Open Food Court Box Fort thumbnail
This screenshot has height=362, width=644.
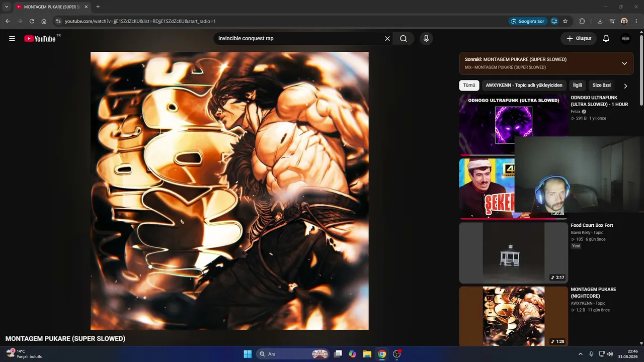pos(514,253)
